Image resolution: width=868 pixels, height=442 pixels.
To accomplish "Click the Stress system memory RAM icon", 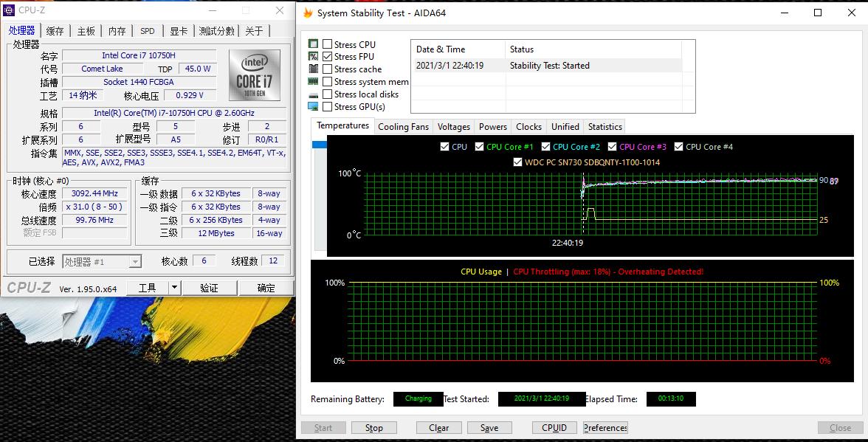I will coord(313,82).
